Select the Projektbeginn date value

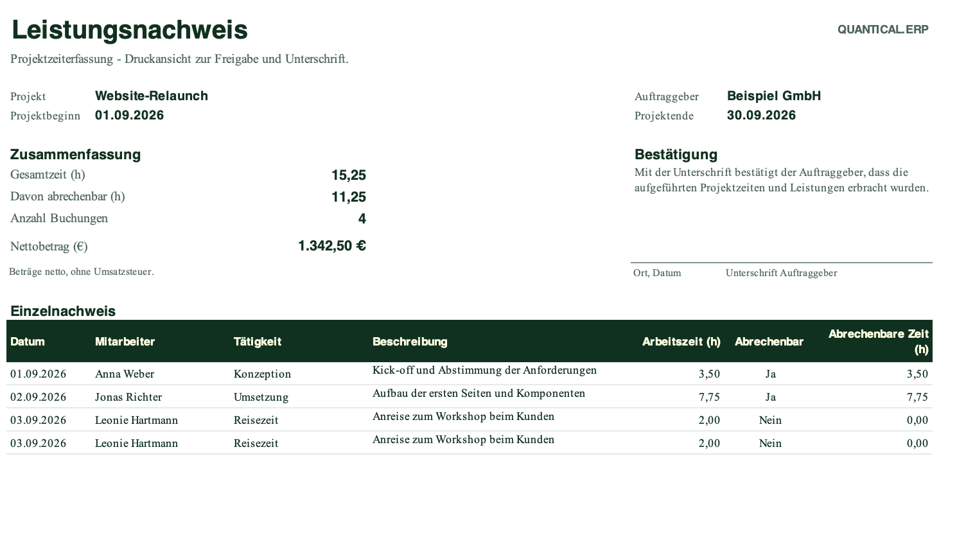click(x=129, y=115)
